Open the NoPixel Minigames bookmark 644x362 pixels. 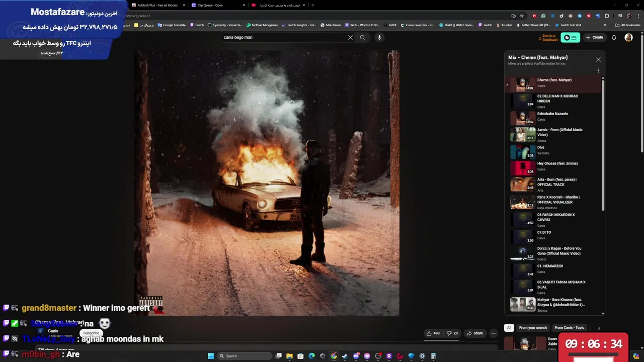(262, 25)
